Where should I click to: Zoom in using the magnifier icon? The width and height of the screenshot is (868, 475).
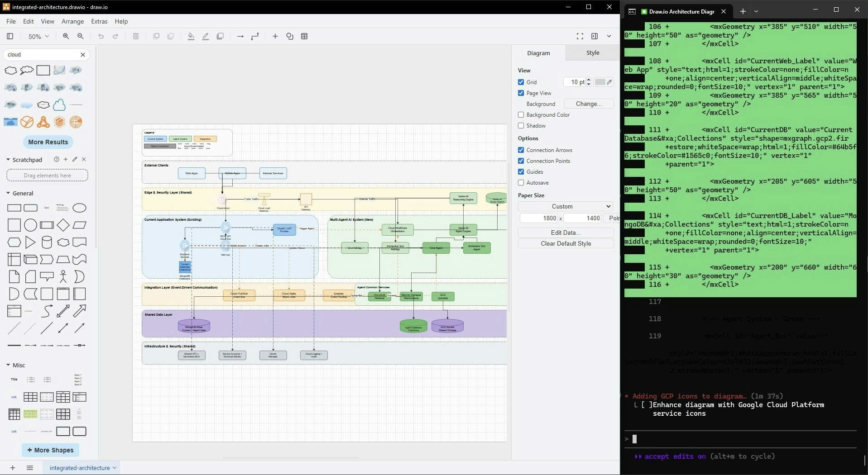pyautogui.click(x=66, y=36)
